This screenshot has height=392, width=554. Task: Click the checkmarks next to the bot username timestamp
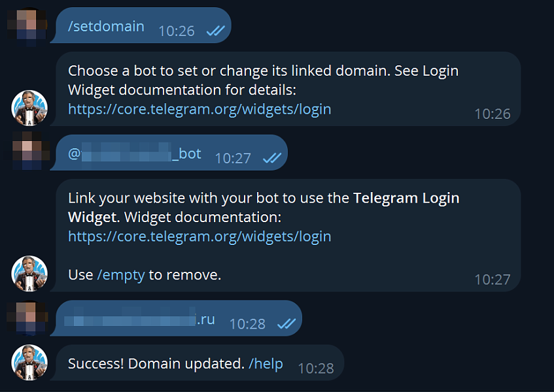tap(271, 156)
